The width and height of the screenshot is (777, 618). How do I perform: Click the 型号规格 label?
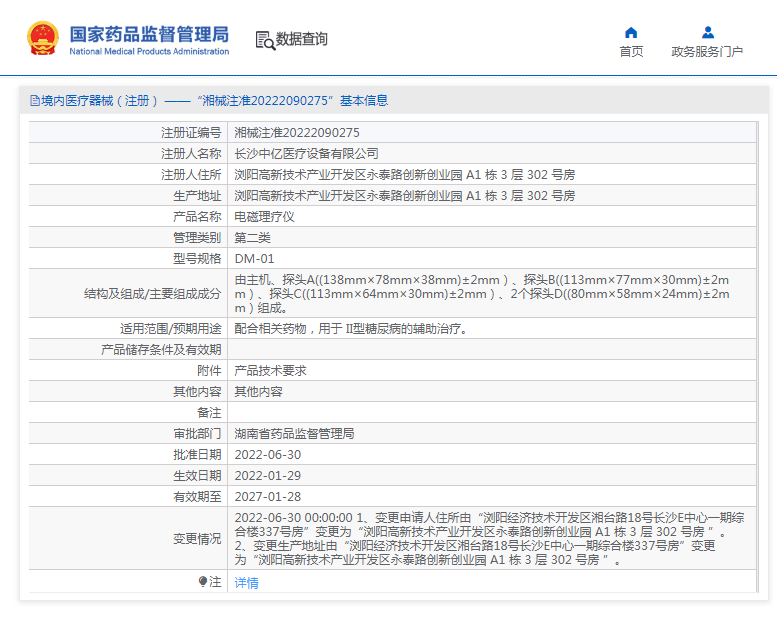pos(197,259)
